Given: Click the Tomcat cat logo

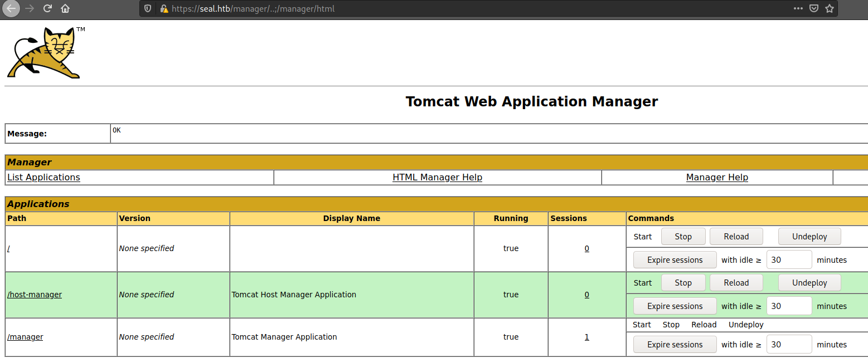Looking at the screenshot, I should [x=45, y=52].
